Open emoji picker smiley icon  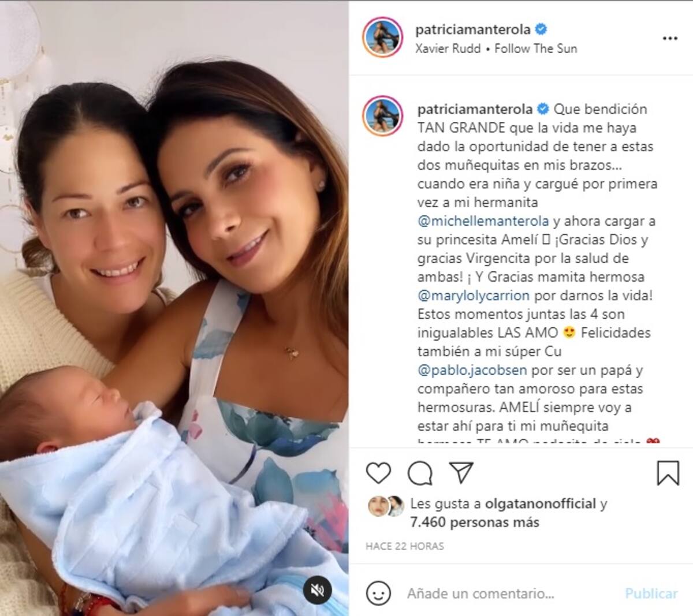378,593
